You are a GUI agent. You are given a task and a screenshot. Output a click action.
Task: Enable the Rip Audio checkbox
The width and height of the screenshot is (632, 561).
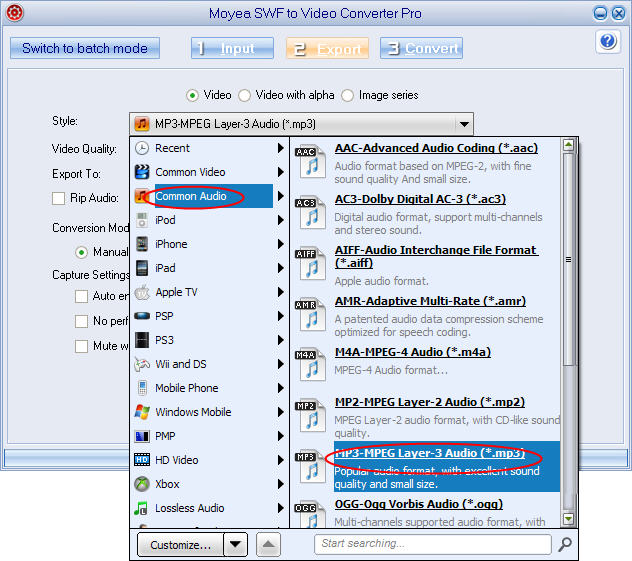point(58,198)
